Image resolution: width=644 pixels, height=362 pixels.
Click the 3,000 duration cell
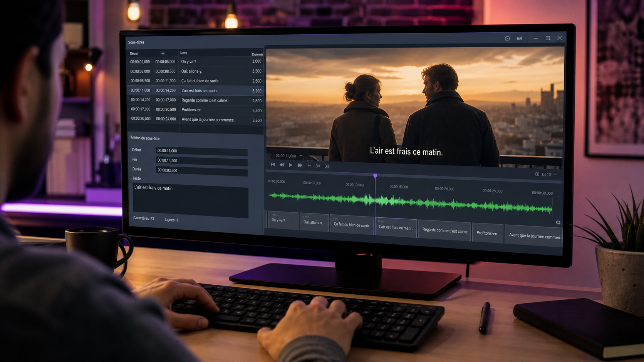point(257,61)
